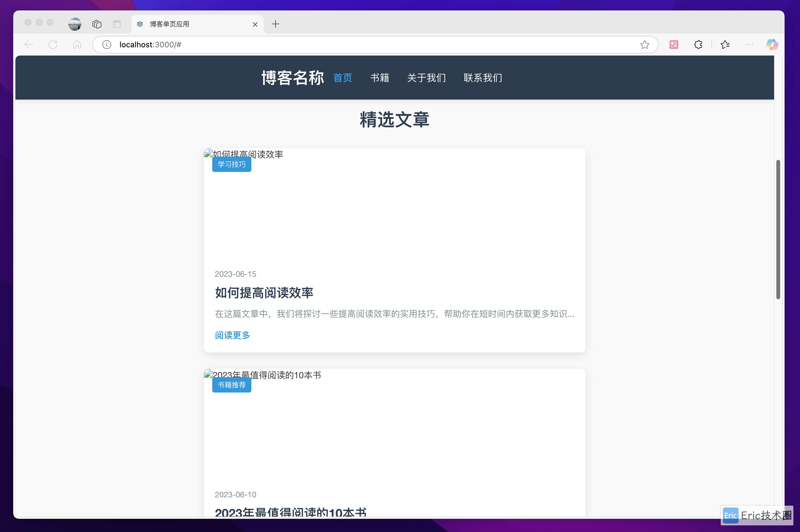View site information icon in address bar

coord(107,45)
